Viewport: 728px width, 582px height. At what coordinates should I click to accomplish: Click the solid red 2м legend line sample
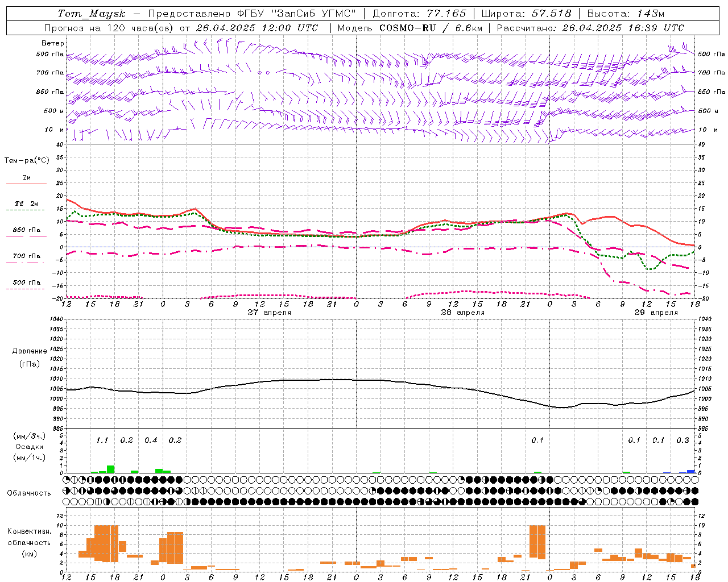pos(26,184)
